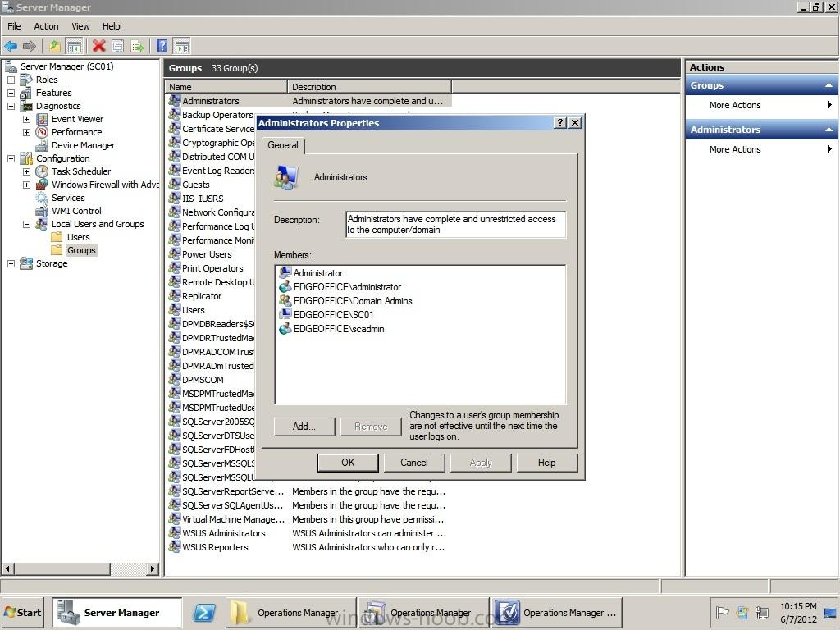Open the Action menu
840x630 pixels.
point(46,26)
